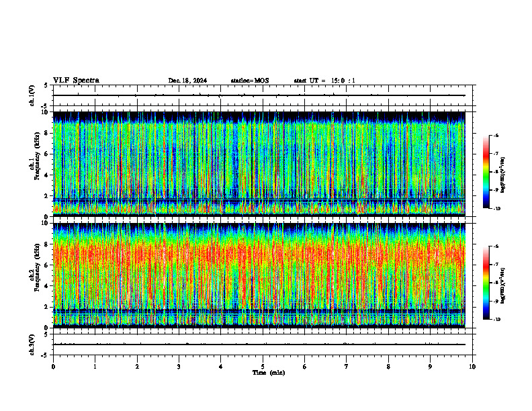Click time axis tick label "4"
532x411 pixels.
tap(221, 367)
